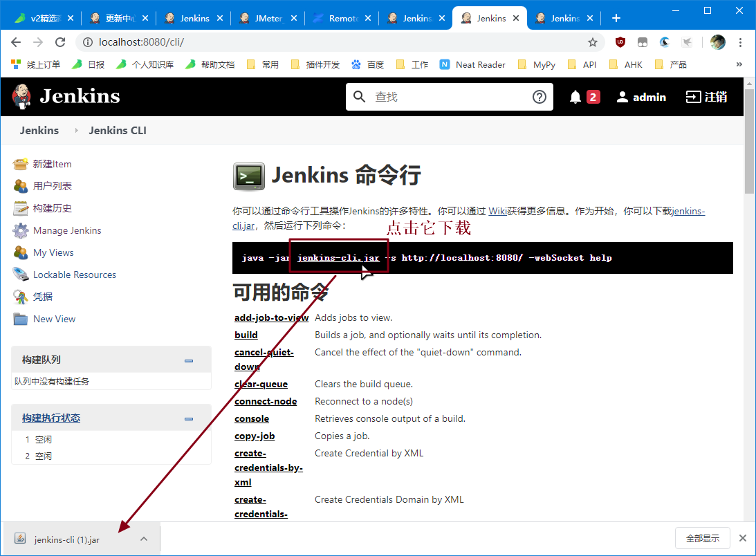
Task: Click the Jenkins CLI breadcrumb
Action: (x=118, y=130)
